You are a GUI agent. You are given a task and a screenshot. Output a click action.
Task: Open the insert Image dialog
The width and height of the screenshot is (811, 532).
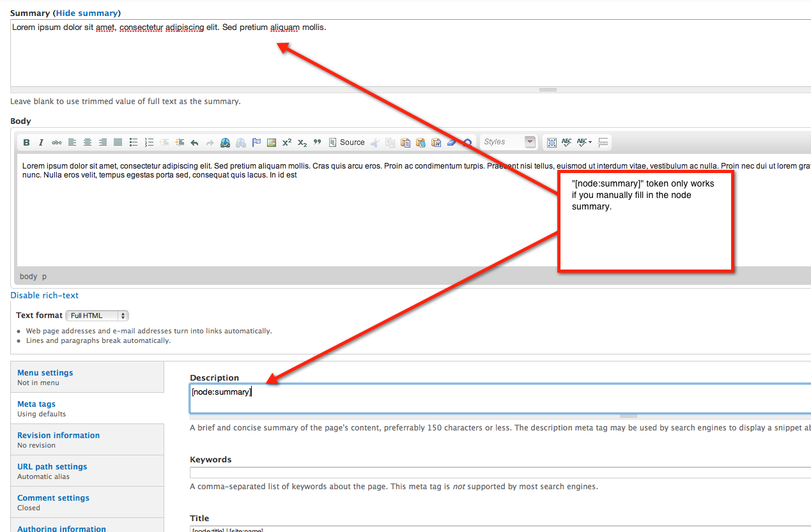[x=271, y=142]
